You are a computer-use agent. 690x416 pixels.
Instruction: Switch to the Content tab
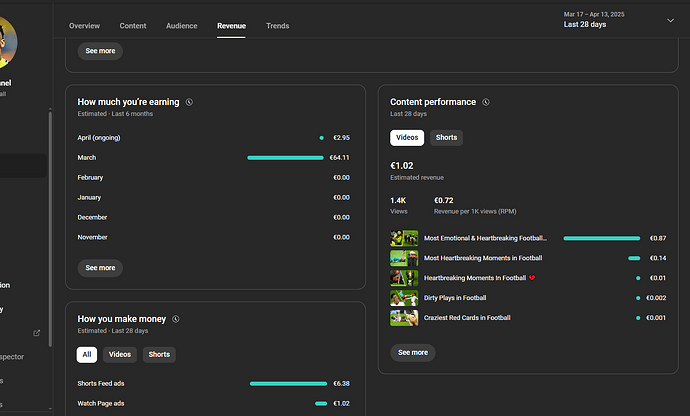click(133, 26)
